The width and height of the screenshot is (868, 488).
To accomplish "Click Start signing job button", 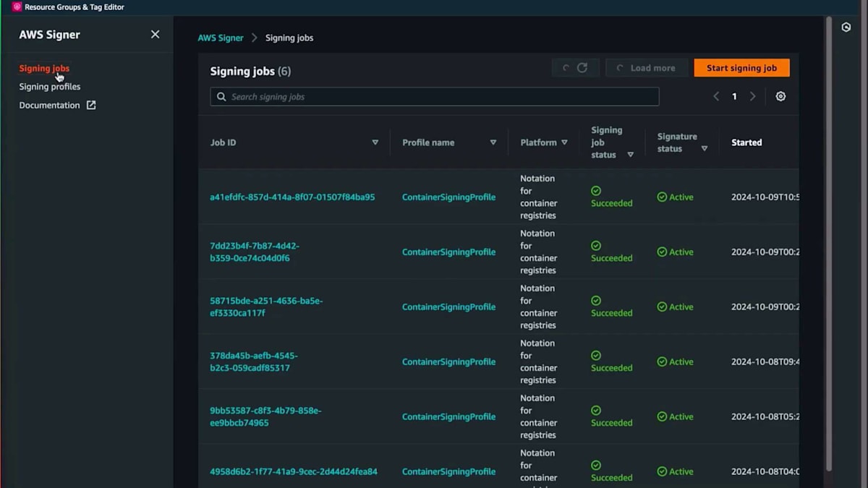I will (x=741, y=68).
